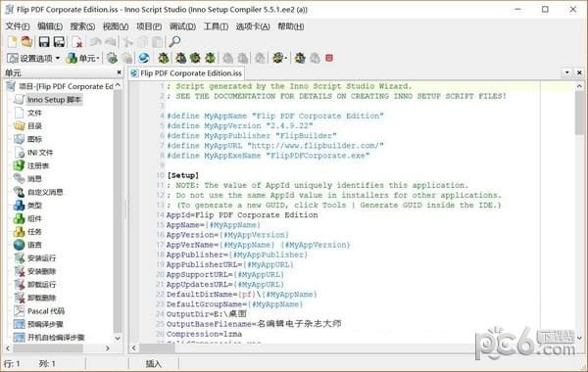Click the 行: 1 status bar entry
The width and height of the screenshot is (588, 372).
(x=12, y=364)
